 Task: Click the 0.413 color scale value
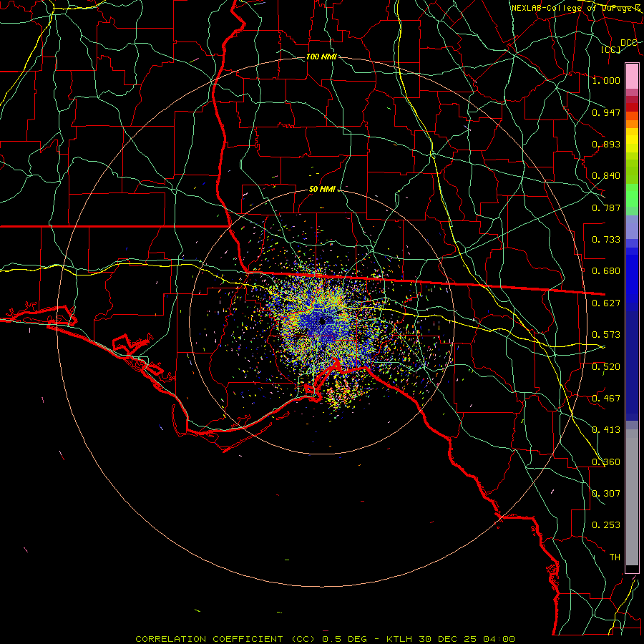[606, 430]
